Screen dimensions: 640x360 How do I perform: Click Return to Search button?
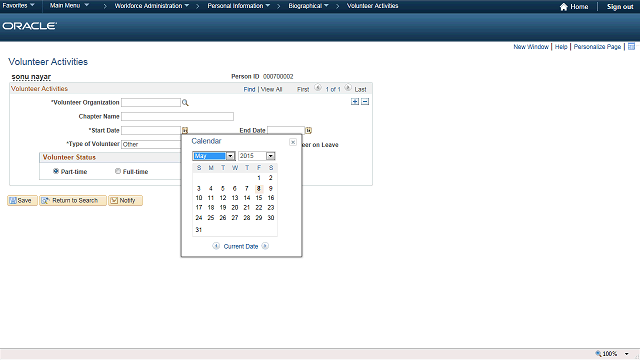point(73,200)
